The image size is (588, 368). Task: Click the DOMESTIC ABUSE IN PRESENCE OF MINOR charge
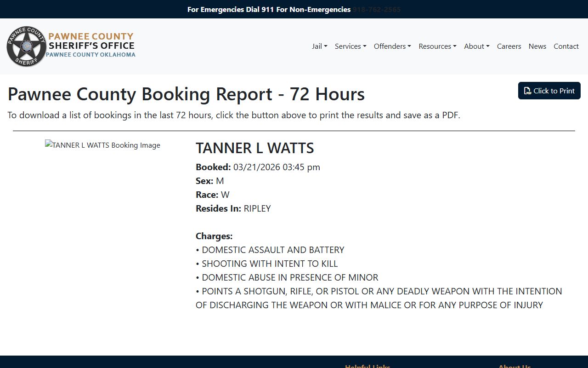(287, 277)
